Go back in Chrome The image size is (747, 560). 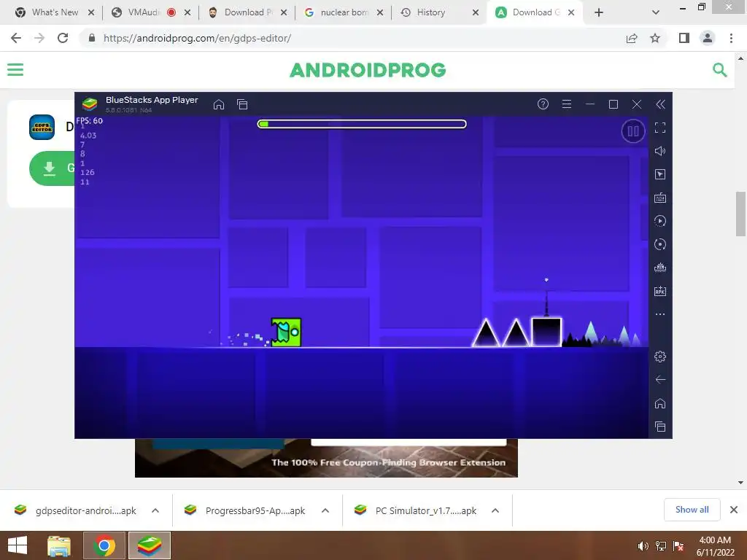[16, 38]
